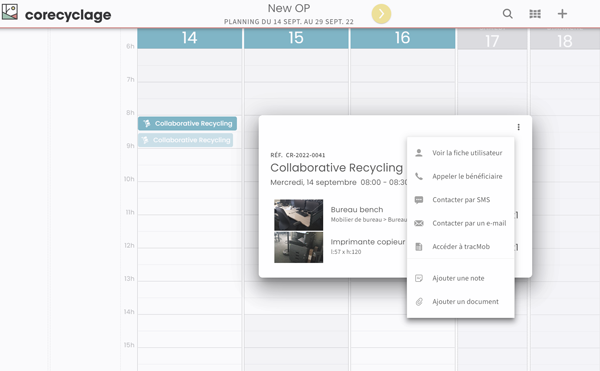Select day 18 column header
This screenshot has height=371, width=600.
[565, 40]
